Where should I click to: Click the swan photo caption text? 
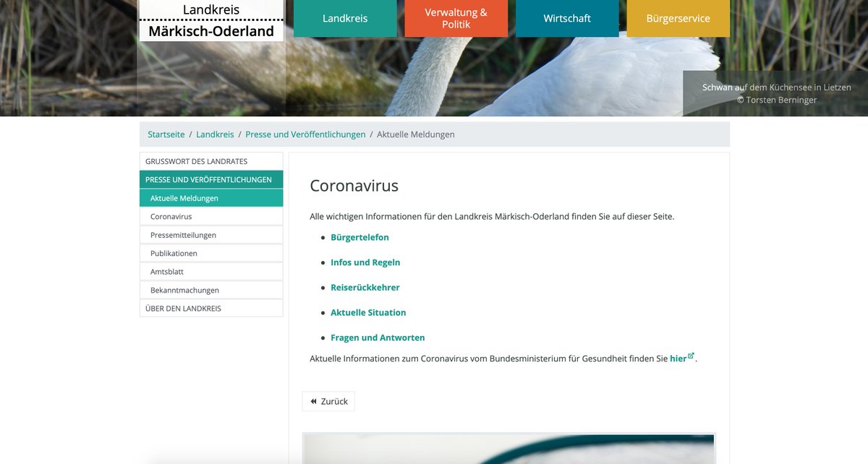click(x=777, y=93)
